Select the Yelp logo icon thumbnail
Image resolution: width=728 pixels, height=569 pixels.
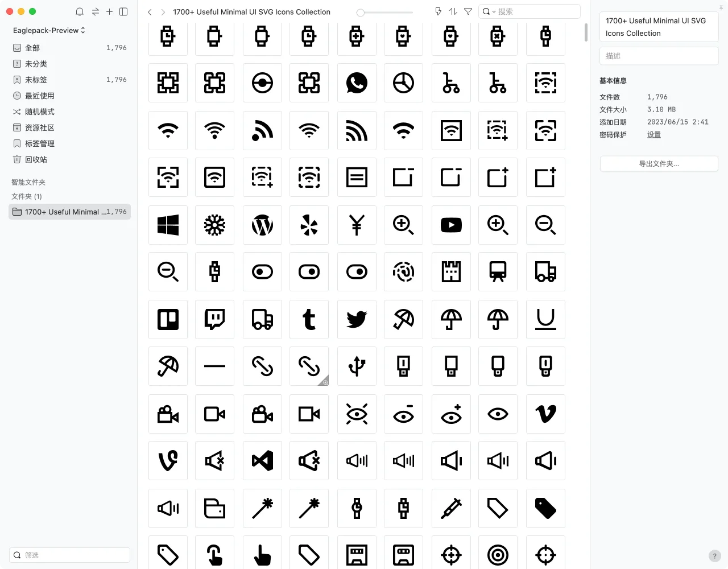[309, 225]
